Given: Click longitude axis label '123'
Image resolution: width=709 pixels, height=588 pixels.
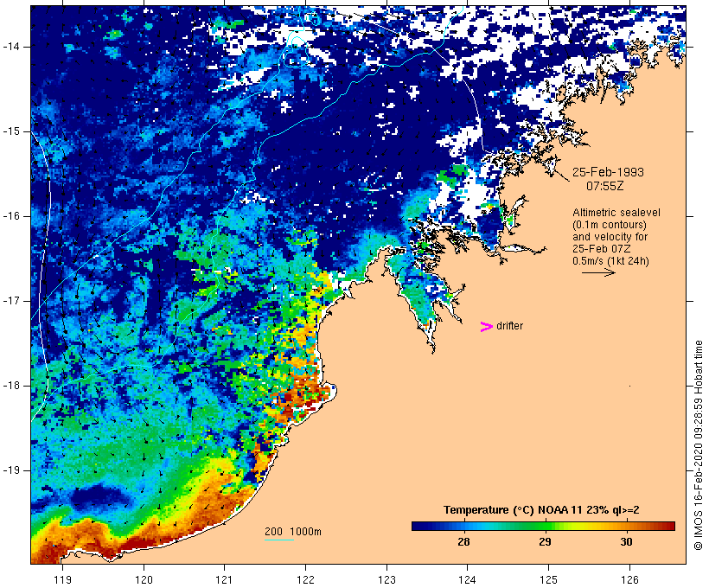Looking at the screenshot, I should click(386, 579).
